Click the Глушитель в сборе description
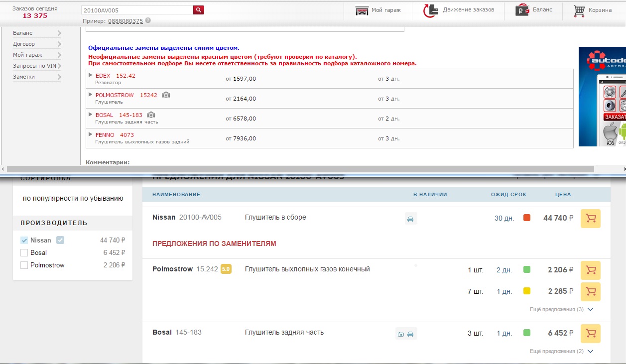Image resolution: width=626 pixels, height=364 pixels. (275, 217)
